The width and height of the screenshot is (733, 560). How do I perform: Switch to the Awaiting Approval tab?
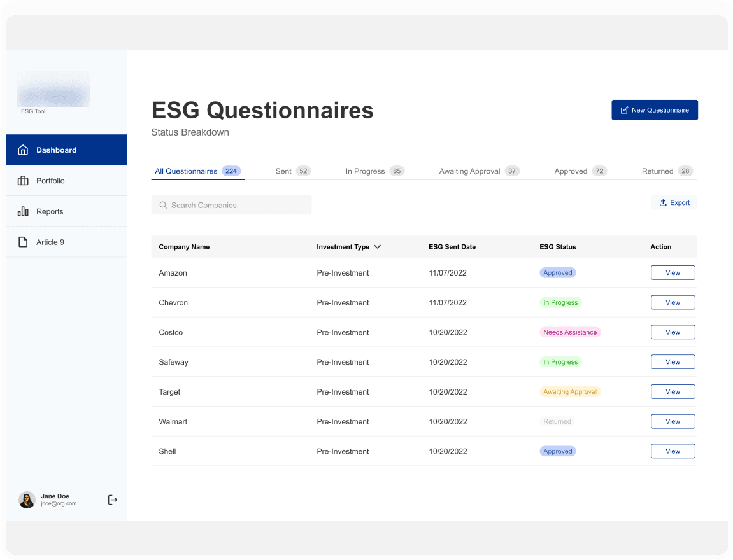pos(479,171)
